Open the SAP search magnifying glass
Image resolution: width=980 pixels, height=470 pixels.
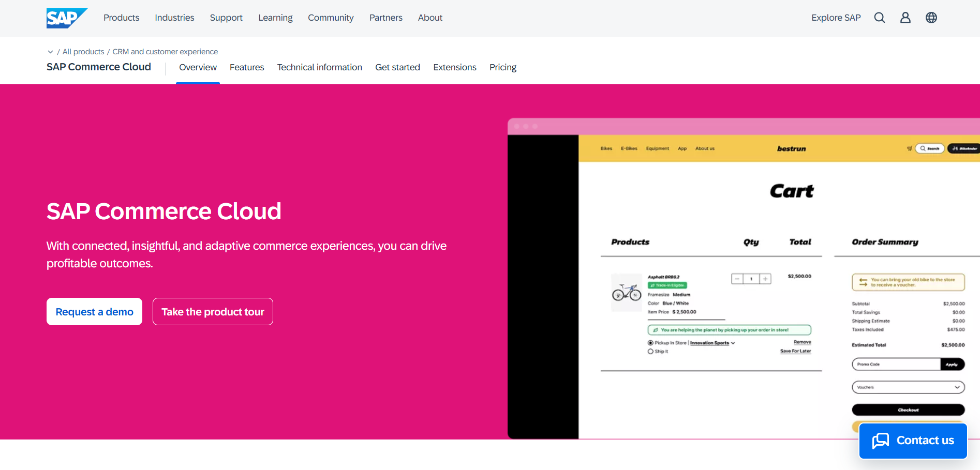pos(880,17)
